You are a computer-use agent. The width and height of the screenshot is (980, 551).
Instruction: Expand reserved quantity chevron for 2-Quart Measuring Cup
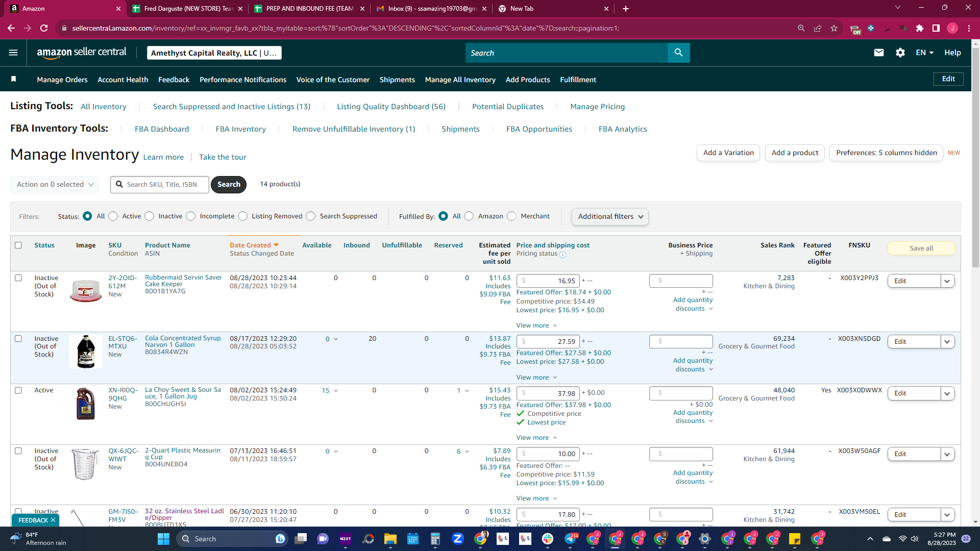coord(467,452)
